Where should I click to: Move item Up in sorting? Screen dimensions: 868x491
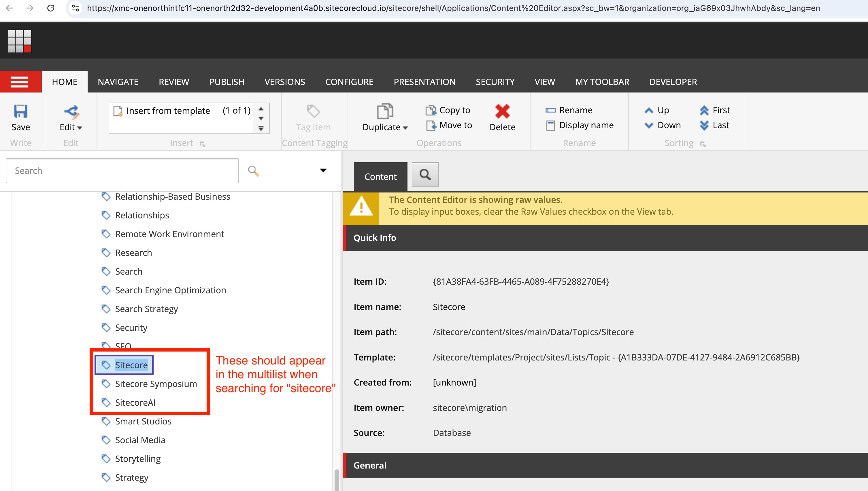click(656, 110)
